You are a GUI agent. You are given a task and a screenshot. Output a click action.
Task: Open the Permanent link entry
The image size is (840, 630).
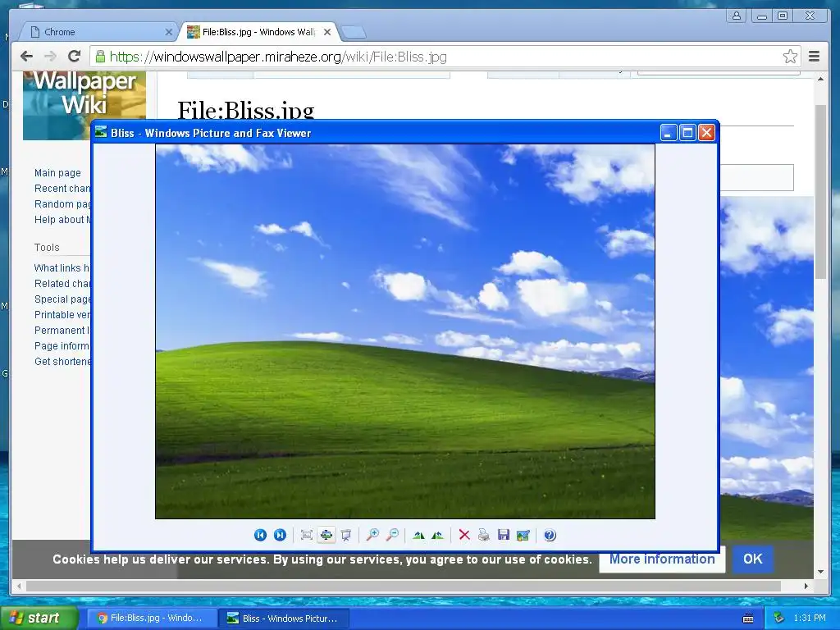[62, 330]
